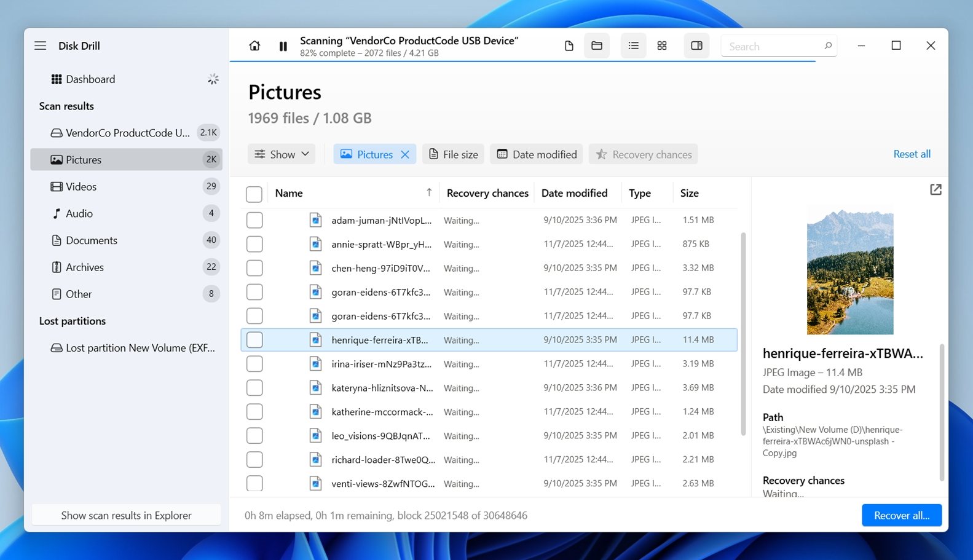Select grid thumbnails view layout
Screen dimensions: 973x560
(662, 46)
